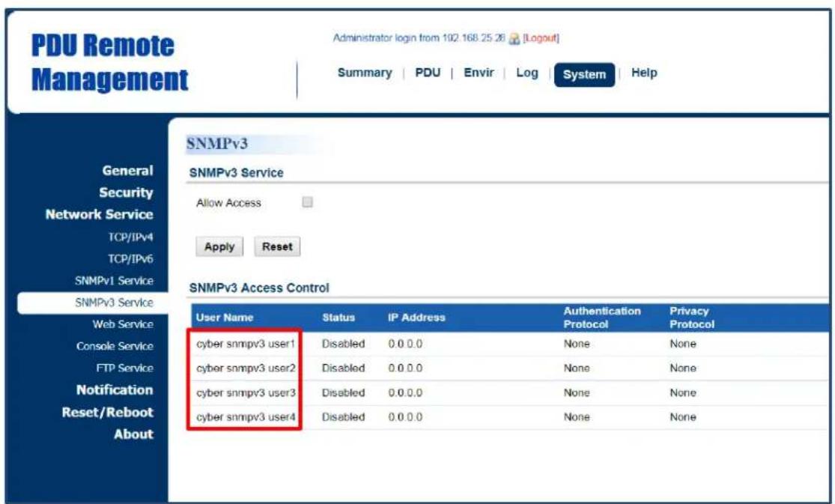The height and width of the screenshot is (504, 835).
Task: Open the Summary tab
Action: click(365, 73)
